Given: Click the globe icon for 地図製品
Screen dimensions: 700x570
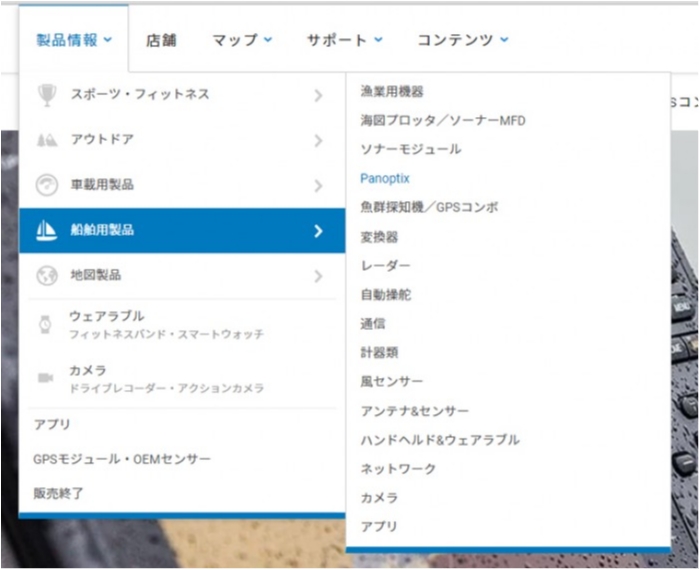Looking at the screenshot, I should 46,275.
